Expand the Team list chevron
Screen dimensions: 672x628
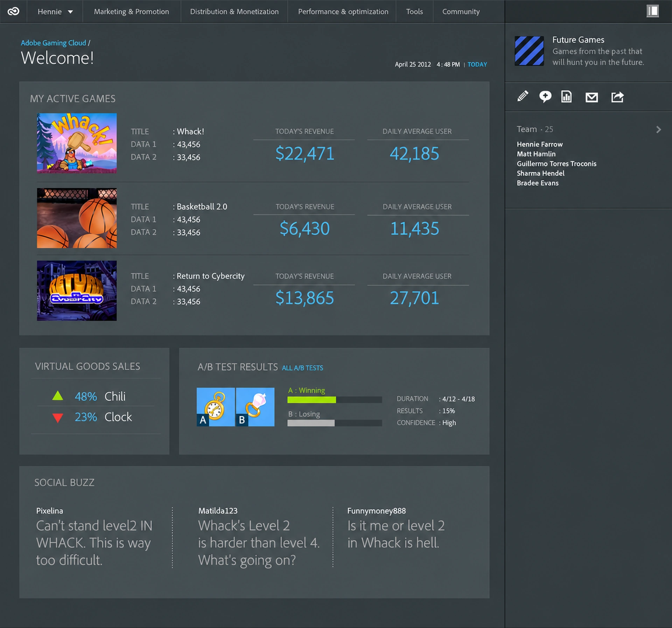(x=658, y=130)
